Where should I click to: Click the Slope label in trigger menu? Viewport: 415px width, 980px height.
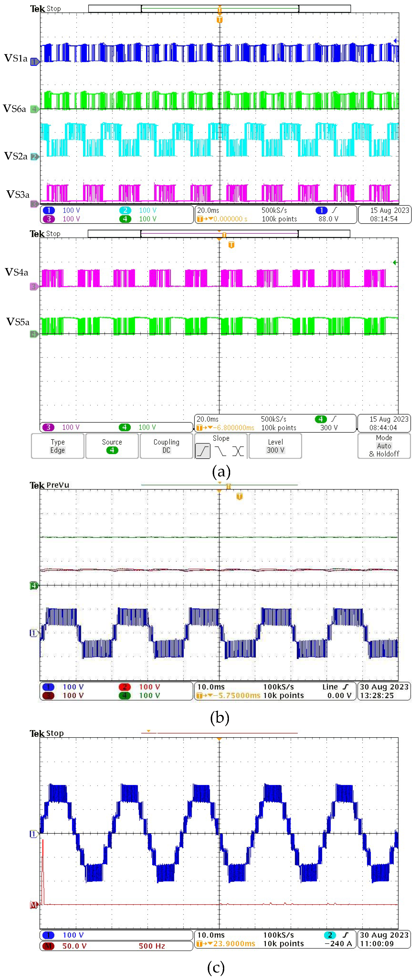tap(221, 438)
